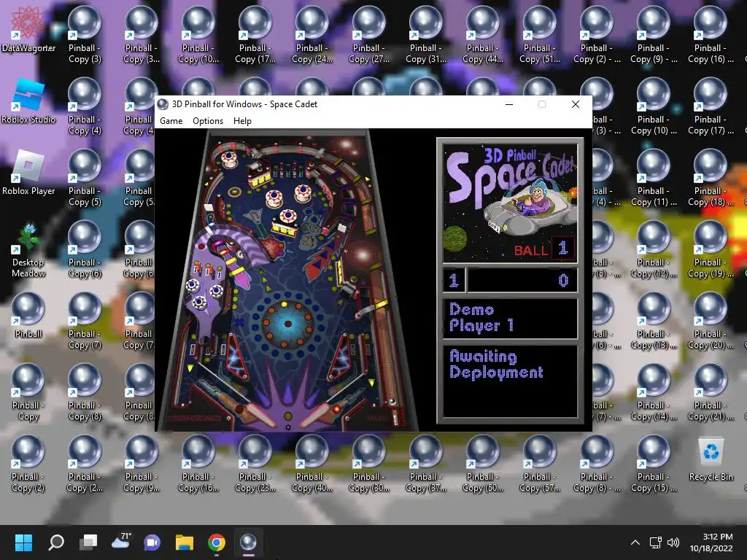Open taskbar Search
The width and height of the screenshot is (747, 560).
tap(56, 542)
